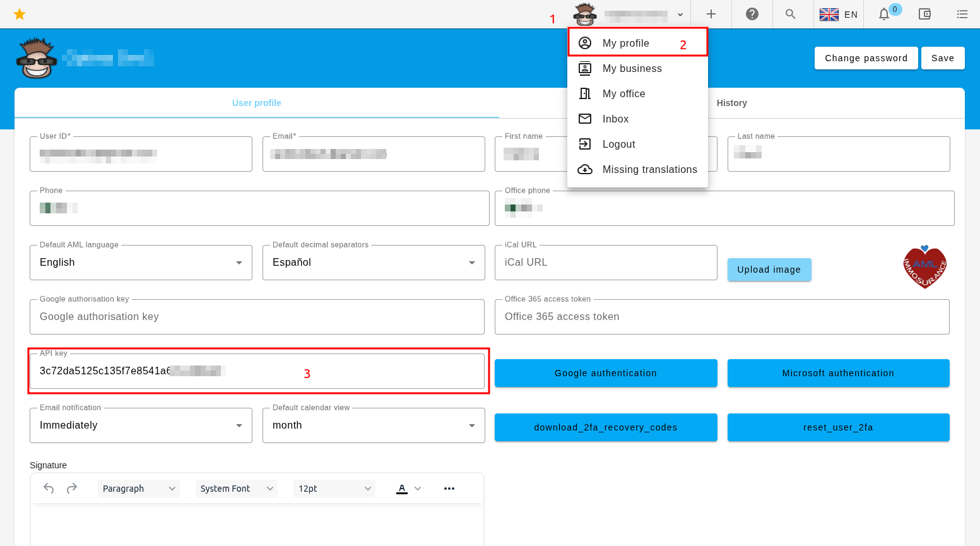Open the list menu icon at top right
Image resolution: width=980 pixels, height=546 pixels.
(962, 14)
